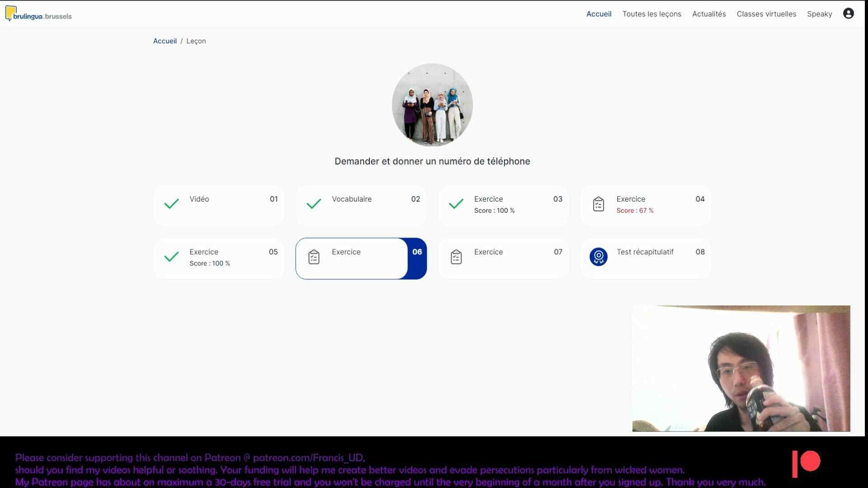Click the number 01 on Vidéo card
This screenshot has width=868, height=488.
[x=274, y=199]
